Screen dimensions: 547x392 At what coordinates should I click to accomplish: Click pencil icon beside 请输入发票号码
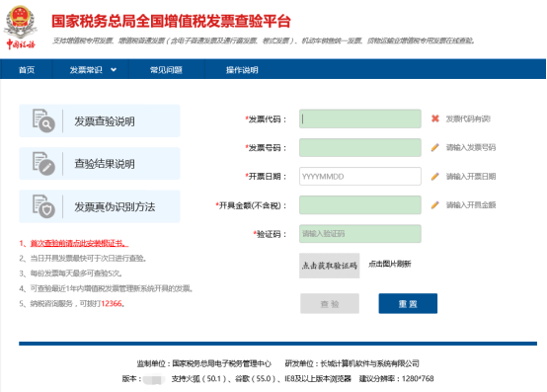tap(435, 147)
